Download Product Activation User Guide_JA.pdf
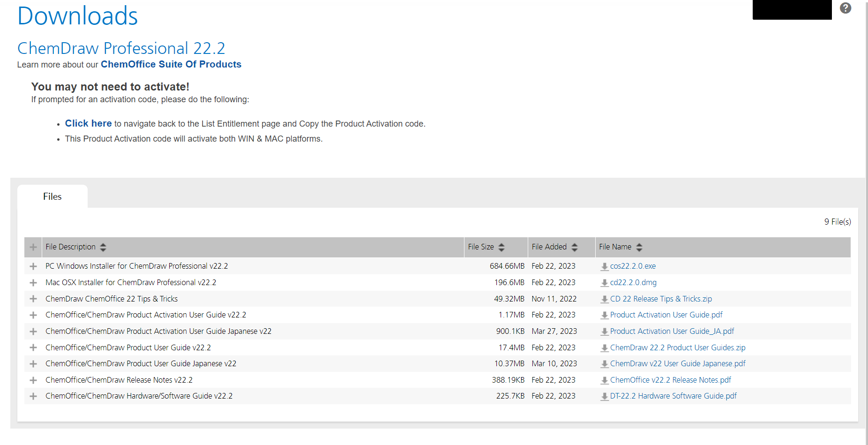868x445 pixels. click(672, 331)
